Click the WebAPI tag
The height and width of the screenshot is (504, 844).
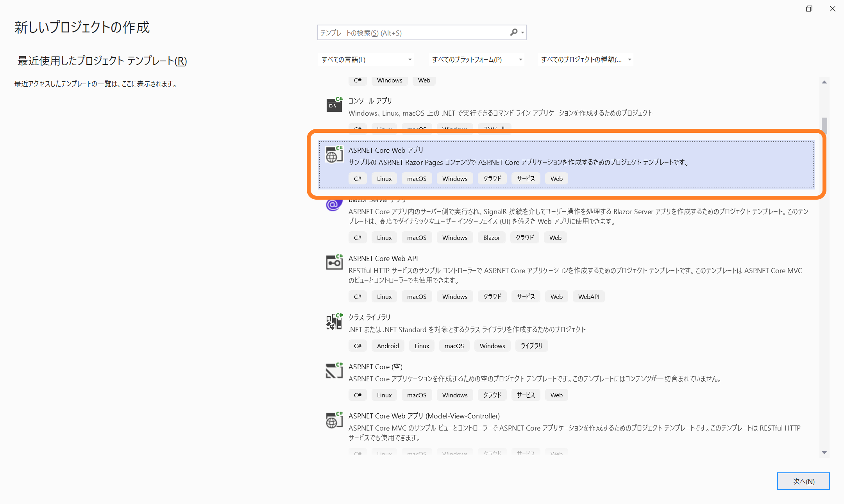pos(589,297)
